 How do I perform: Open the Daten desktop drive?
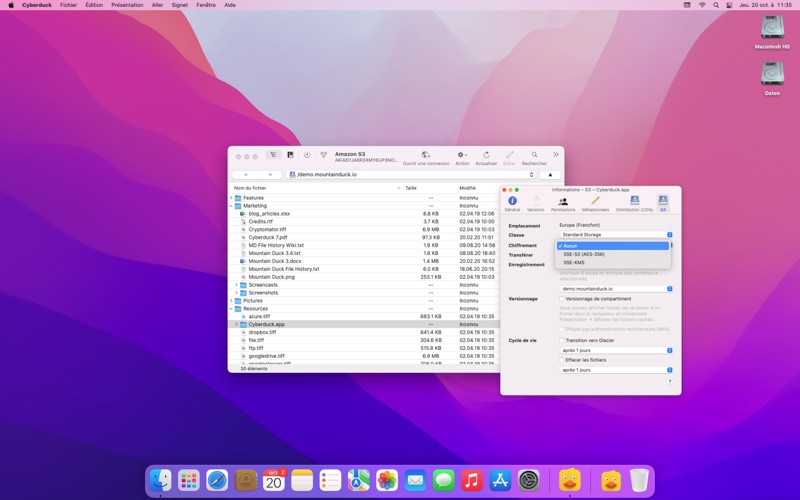(x=772, y=79)
